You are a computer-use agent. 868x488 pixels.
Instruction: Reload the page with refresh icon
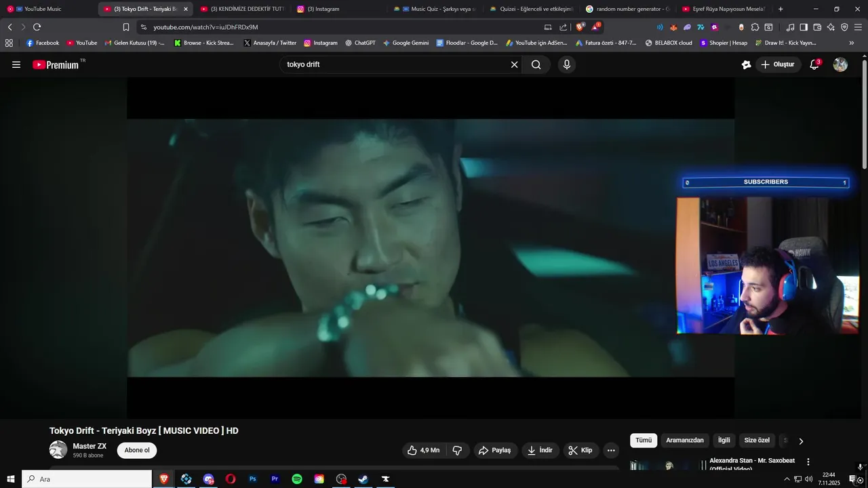click(x=37, y=27)
